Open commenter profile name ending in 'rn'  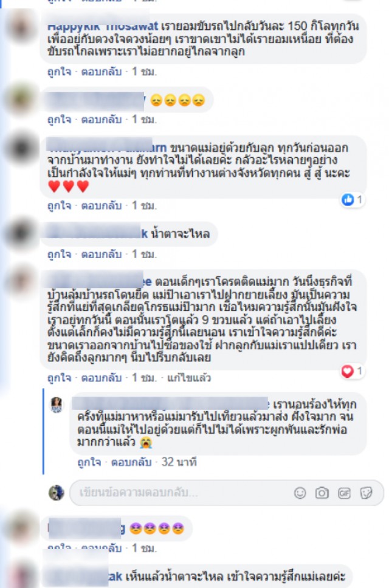pyautogui.click(x=106, y=147)
